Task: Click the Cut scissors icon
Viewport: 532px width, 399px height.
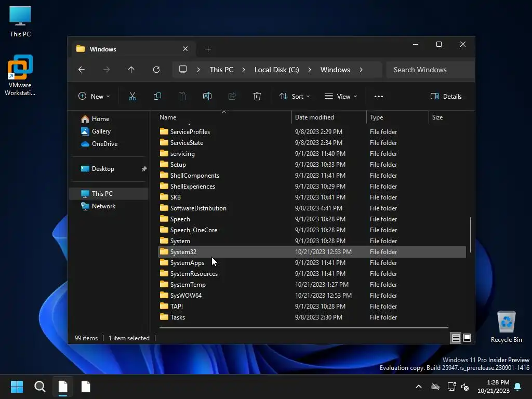Action: [132, 97]
